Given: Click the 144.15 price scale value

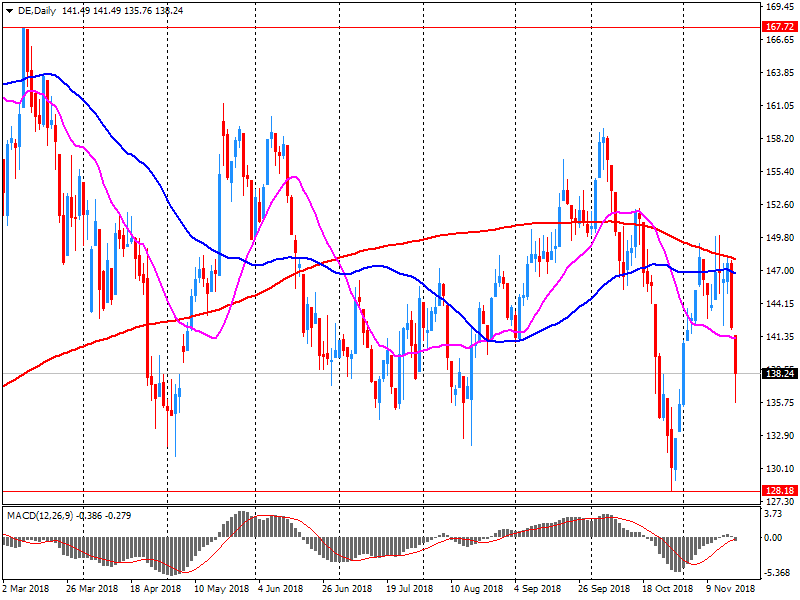Looking at the screenshot, I should (x=780, y=304).
